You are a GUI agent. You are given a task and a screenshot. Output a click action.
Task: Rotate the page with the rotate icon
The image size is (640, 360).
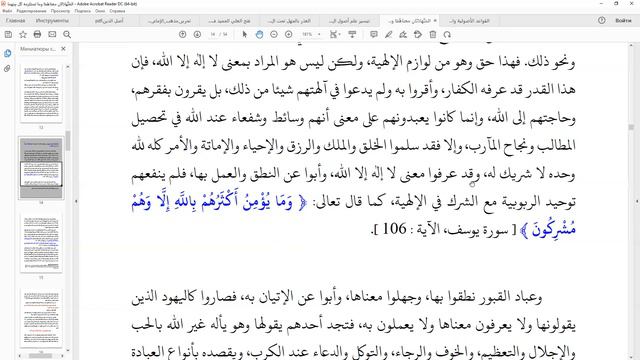tap(447, 35)
